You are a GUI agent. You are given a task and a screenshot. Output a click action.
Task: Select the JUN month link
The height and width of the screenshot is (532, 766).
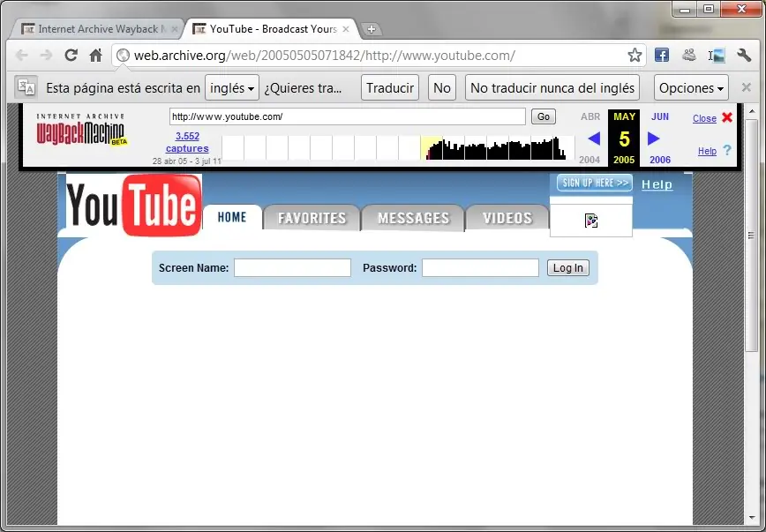point(660,116)
